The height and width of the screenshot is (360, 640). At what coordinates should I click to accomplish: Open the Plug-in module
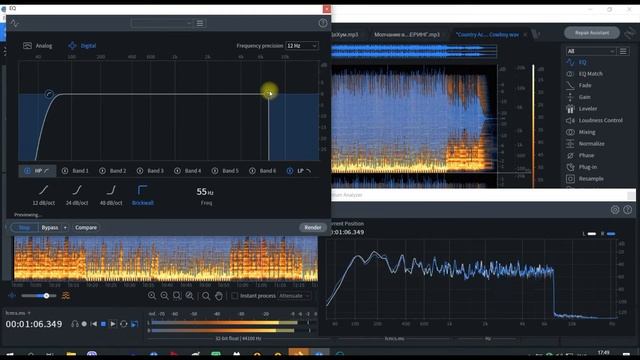click(587, 167)
